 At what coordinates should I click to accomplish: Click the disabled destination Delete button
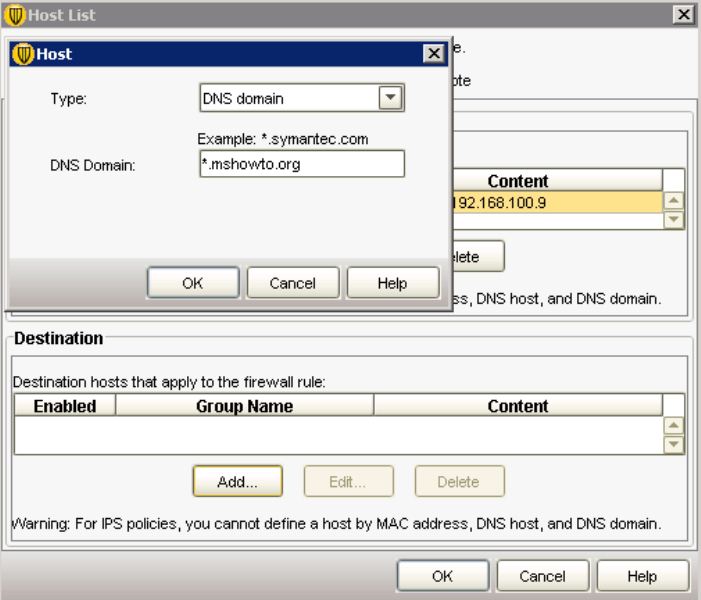pyautogui.click(x=460, y=481)
